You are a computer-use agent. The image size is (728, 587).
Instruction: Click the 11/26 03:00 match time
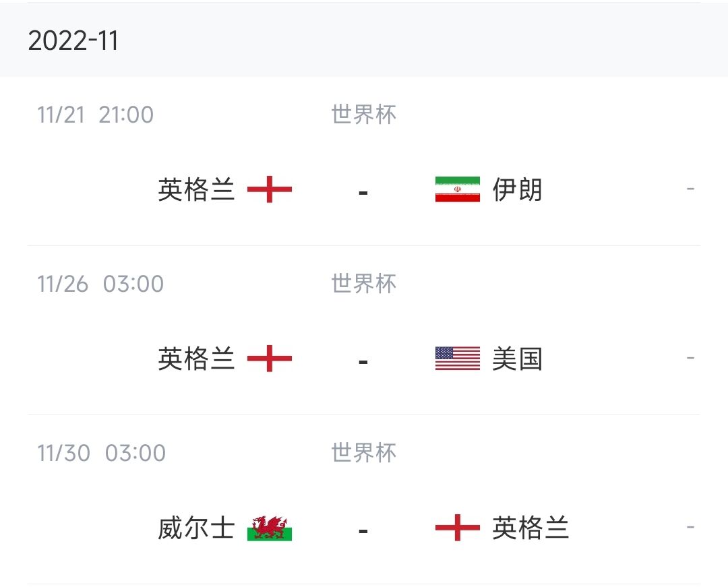click(x=100, y=284)
